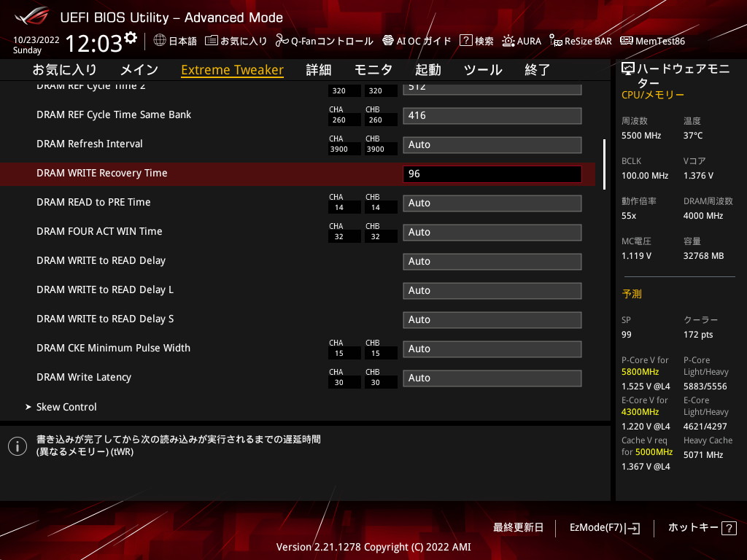The width and height of the screenshot is (747, 560).
Task: Select DRAM READ to PRE Time label
Action: (x=93, y=203)
